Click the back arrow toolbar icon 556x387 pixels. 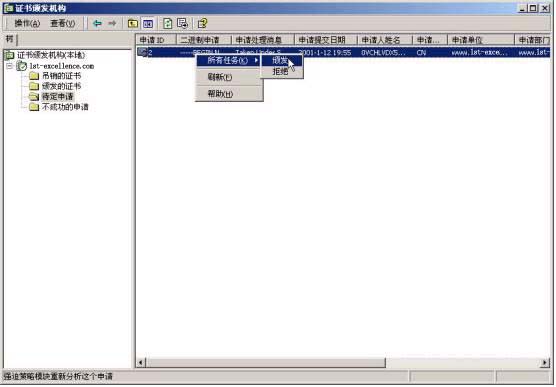click(x=97, y=23)
